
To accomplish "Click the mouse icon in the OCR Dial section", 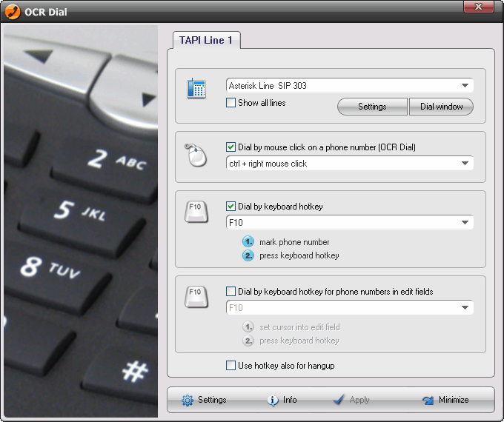I will (196, 155).
